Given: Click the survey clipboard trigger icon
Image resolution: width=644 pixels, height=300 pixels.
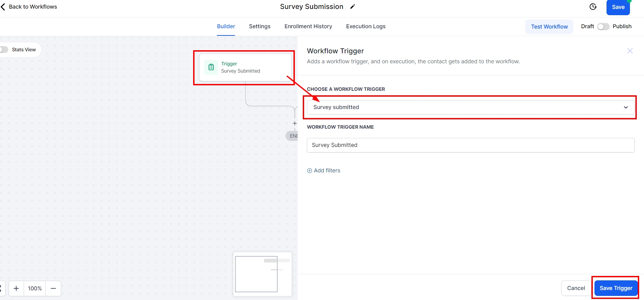Looking at the screenshot, I should [x=211, y=67].
